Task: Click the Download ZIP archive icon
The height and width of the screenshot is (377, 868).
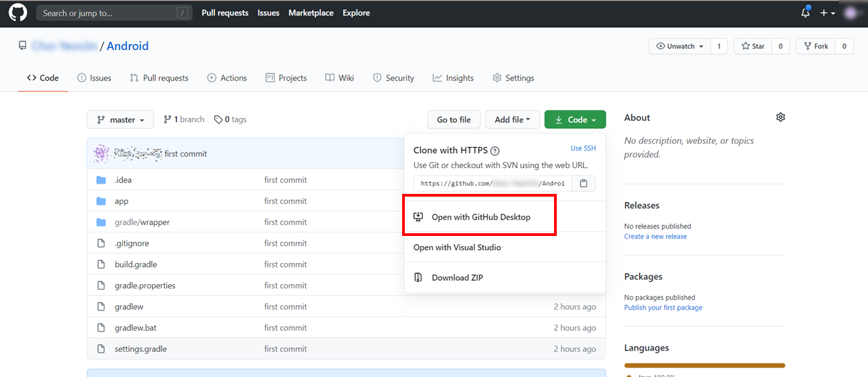Action: (418, 277)
